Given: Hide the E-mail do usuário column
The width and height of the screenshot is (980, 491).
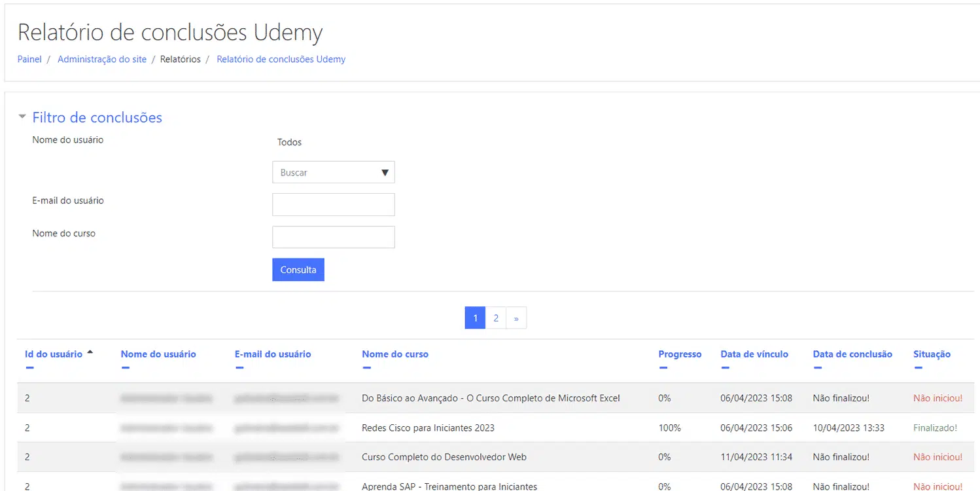Looking at the screenshot, I should [239, 368].
